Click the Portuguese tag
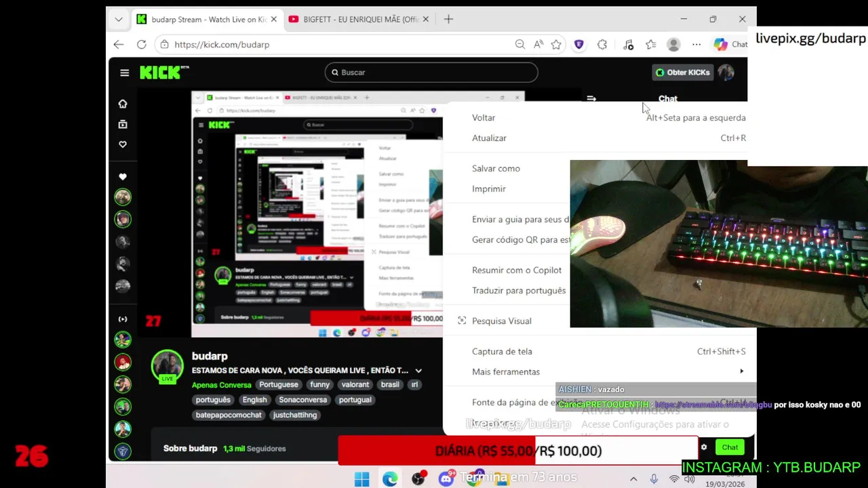Viewport: 868px width, 488px height. pyautogui.click(x=279, y=384)
